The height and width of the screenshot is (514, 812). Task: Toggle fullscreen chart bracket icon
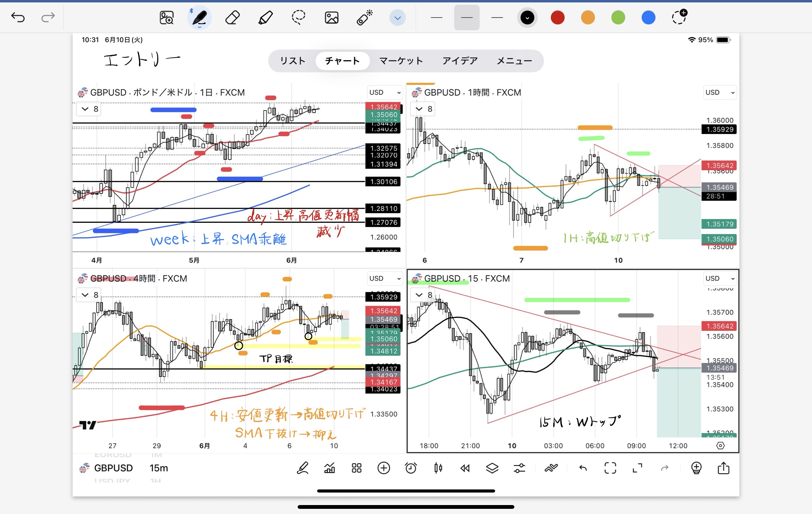[x=610, y=468]
